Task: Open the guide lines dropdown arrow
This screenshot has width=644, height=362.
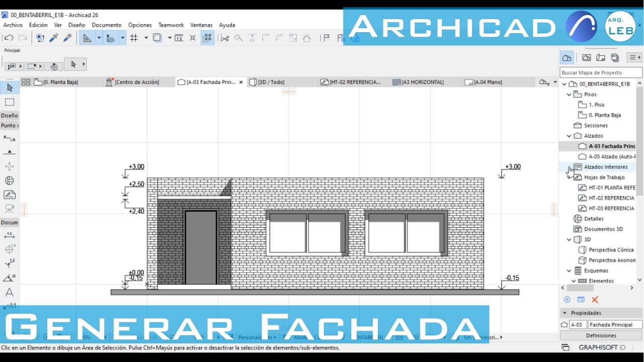Action: click(99, 38)
